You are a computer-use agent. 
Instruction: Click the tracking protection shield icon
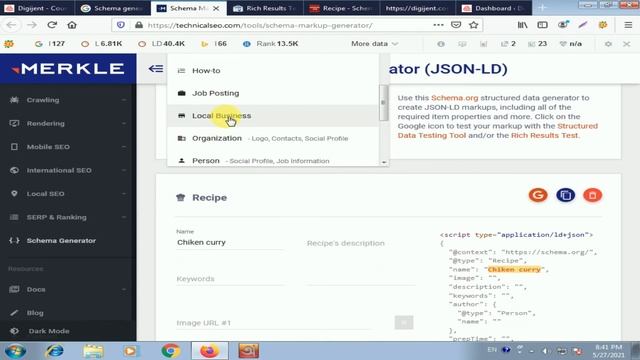(x=121, y=25)
